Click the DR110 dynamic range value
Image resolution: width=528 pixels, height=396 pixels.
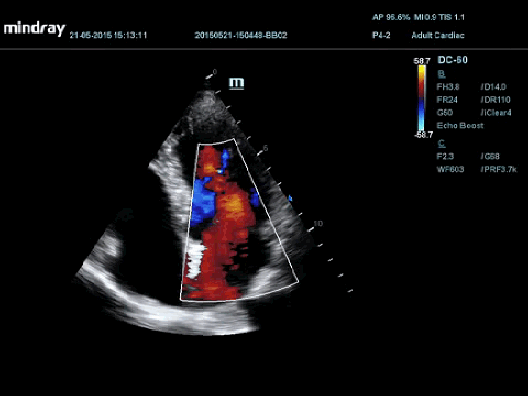click(x=496, y=100)
